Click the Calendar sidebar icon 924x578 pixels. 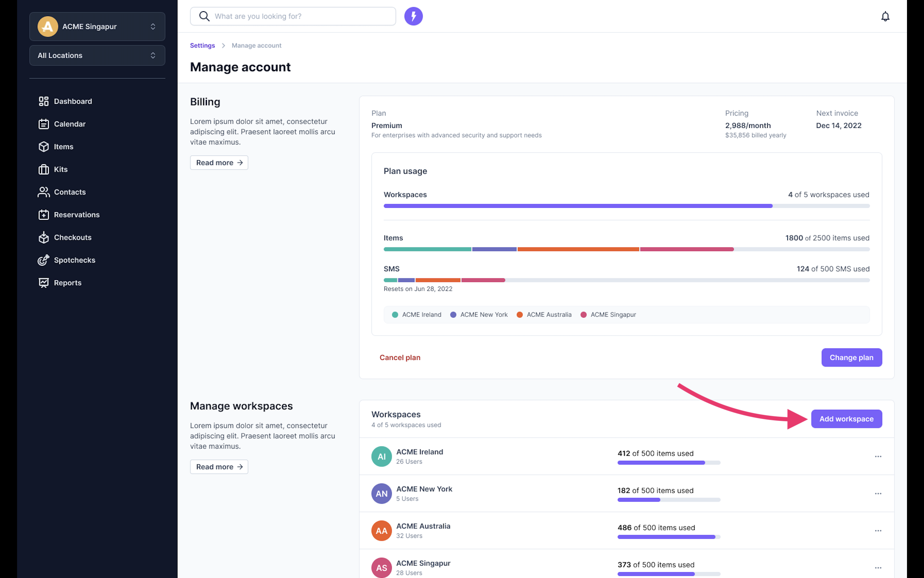[44, 124]
